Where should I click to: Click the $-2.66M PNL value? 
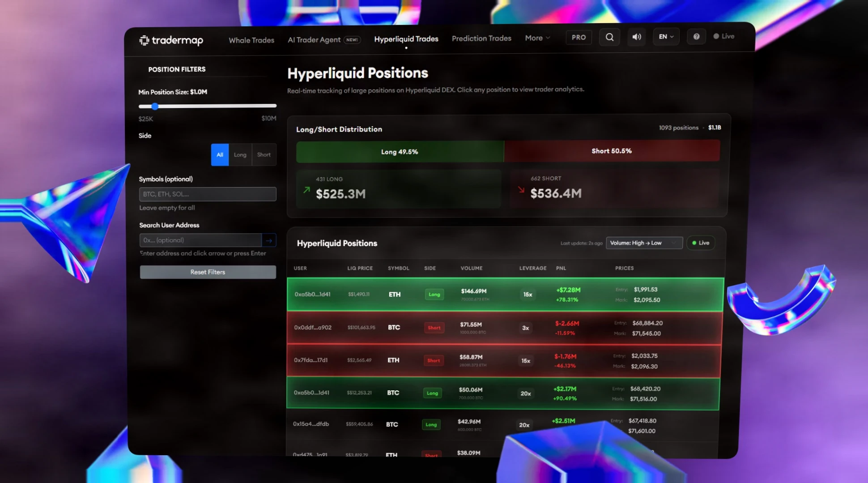[567, 323]
